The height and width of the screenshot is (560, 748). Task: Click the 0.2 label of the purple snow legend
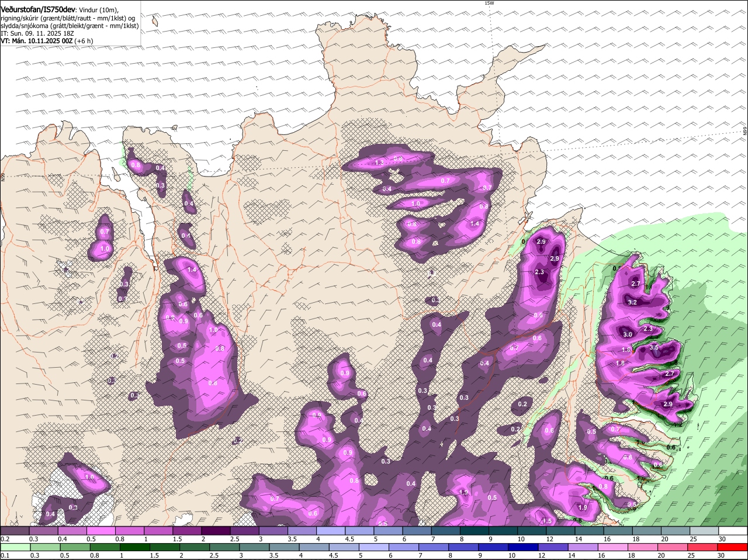5,539
